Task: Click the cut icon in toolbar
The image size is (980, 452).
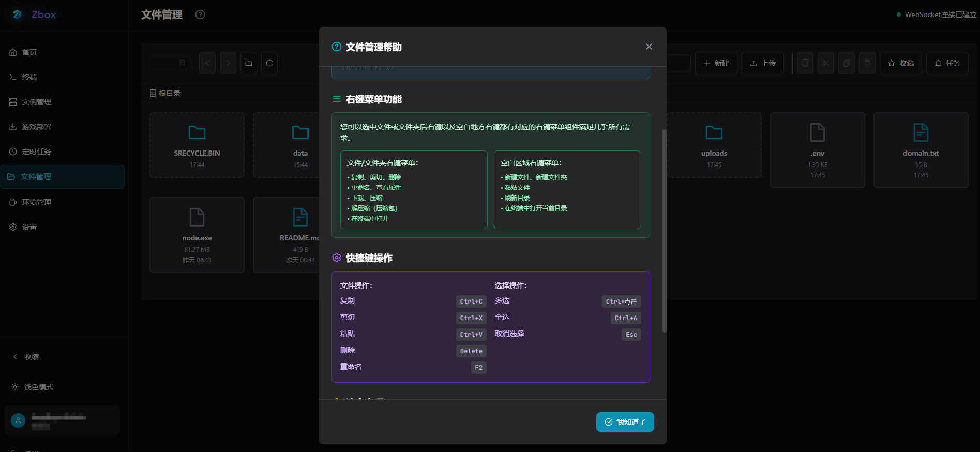Action: (x=826, y=63)
